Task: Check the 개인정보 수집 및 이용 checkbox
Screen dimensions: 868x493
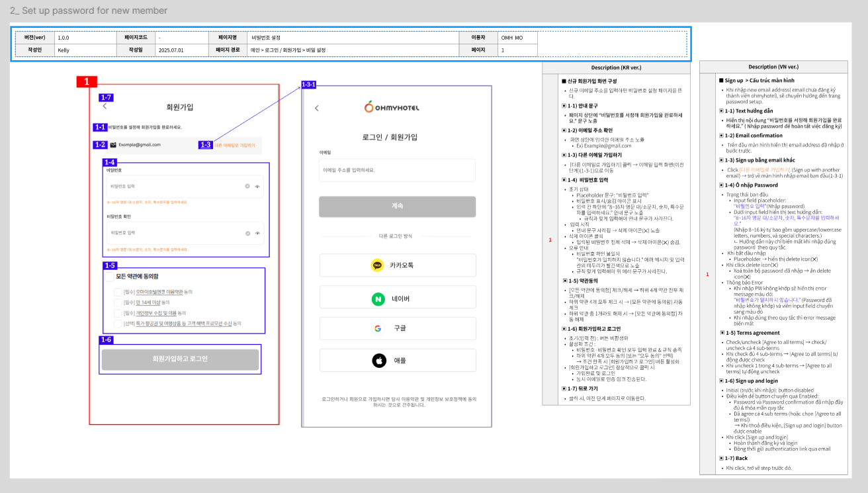Action: (x=118, y=312)
